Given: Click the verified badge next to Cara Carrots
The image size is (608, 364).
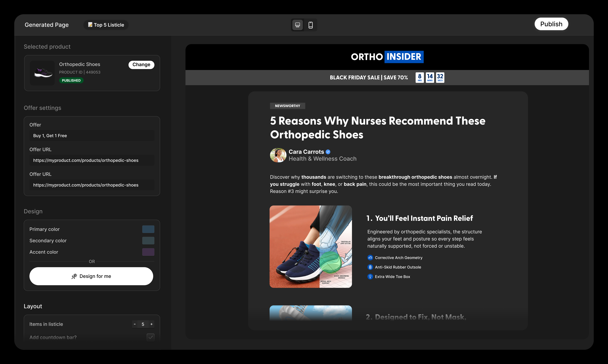Looking at the screenshot, I should (328, 152).
